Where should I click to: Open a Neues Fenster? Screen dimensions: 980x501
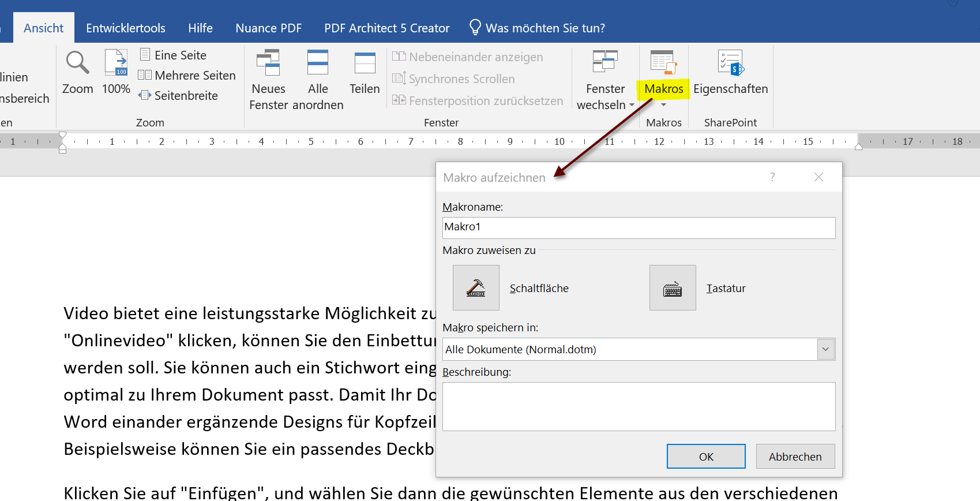tap(268, 80)
